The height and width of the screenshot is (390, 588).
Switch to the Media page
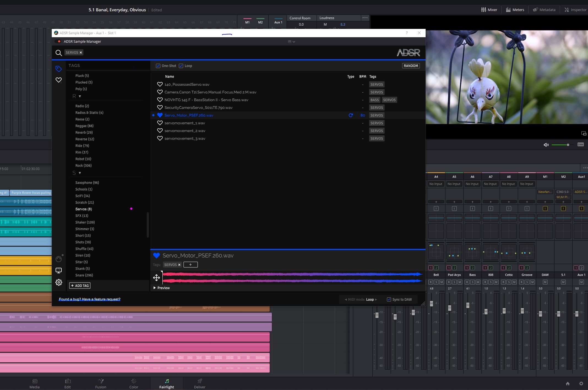pos(35,383)
